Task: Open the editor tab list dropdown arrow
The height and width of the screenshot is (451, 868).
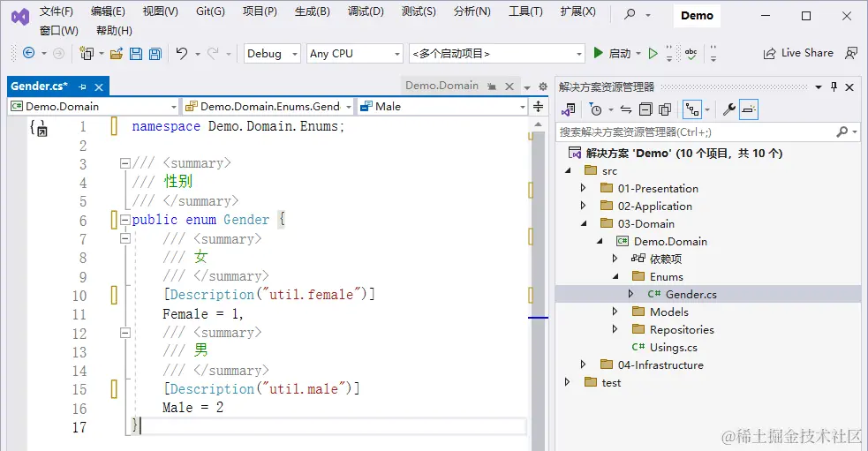Action: pyautogui.click(x=527, y=86)
